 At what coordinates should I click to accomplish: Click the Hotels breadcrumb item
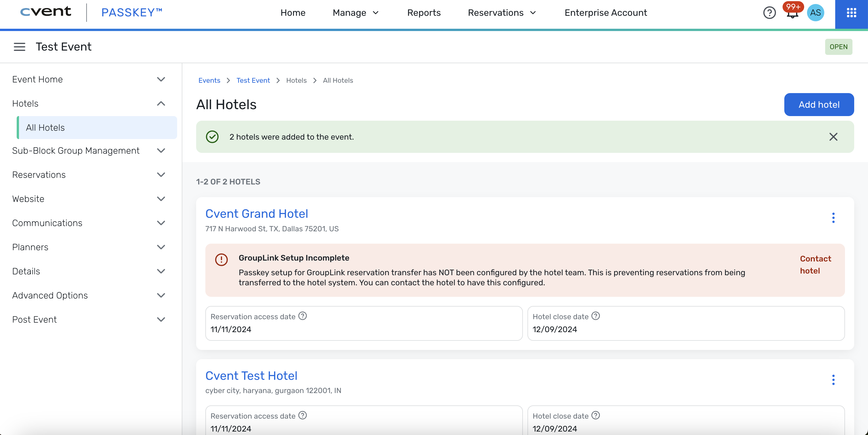(296, 80)
